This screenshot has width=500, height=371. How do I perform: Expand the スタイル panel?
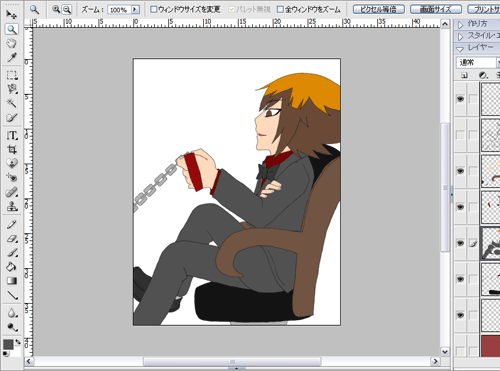[x=461, y=36]
